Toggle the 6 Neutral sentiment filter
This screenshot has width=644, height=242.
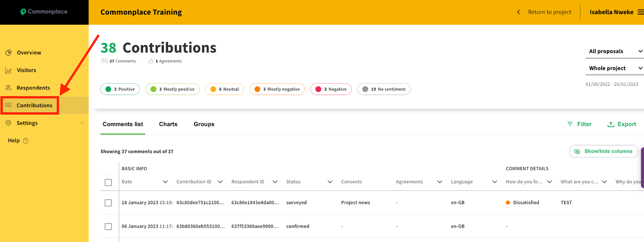pos(225,89)
